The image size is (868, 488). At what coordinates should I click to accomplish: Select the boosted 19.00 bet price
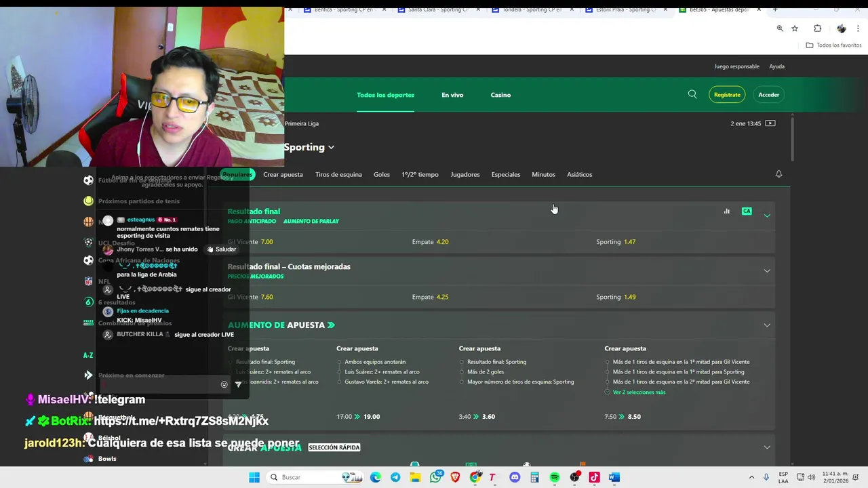pos(371,417)
